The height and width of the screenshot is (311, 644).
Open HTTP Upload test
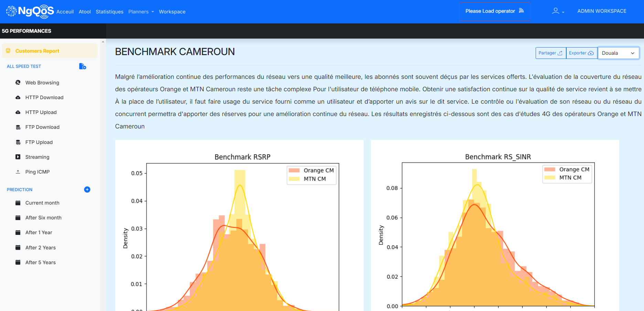point(41,112)
